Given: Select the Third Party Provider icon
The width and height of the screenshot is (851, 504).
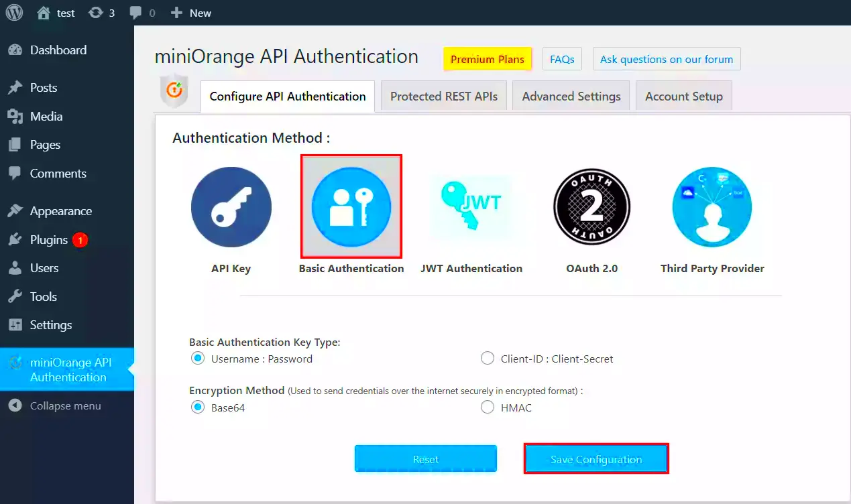Looking at the screenshot, I should pyautogui.click(x=712, y=207).
